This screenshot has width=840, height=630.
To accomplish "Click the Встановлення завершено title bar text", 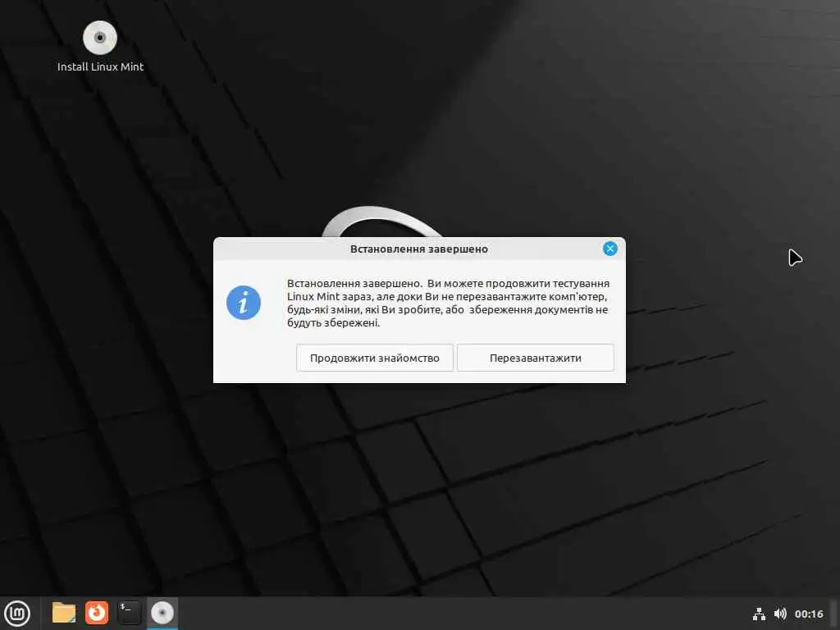I will [419, 249].
